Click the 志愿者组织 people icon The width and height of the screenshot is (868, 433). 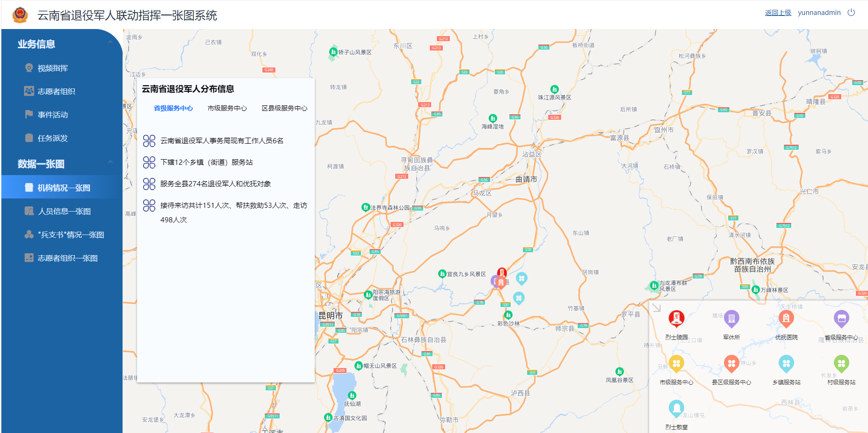29,91
